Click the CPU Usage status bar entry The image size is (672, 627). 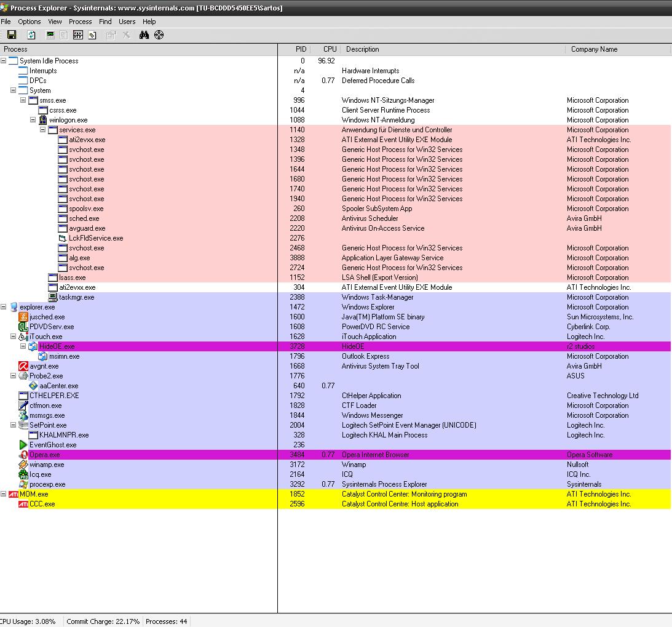tap(28, 621)
